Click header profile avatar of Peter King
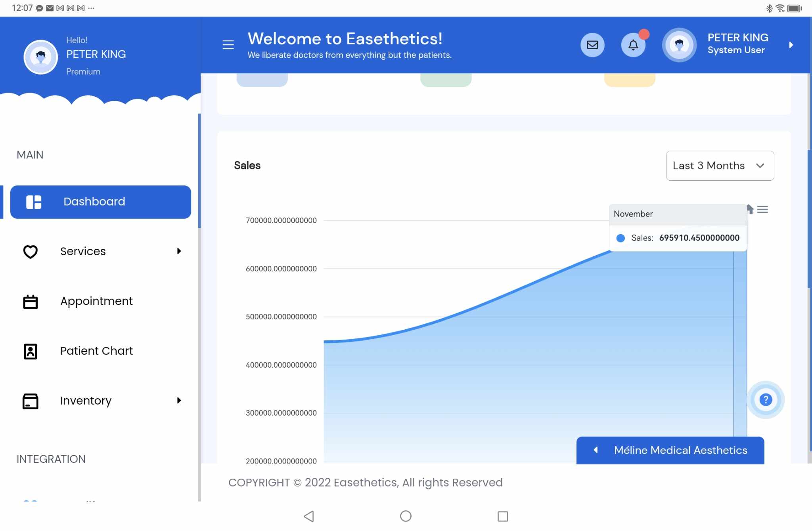812x531 pixels. tap(679, 45)
